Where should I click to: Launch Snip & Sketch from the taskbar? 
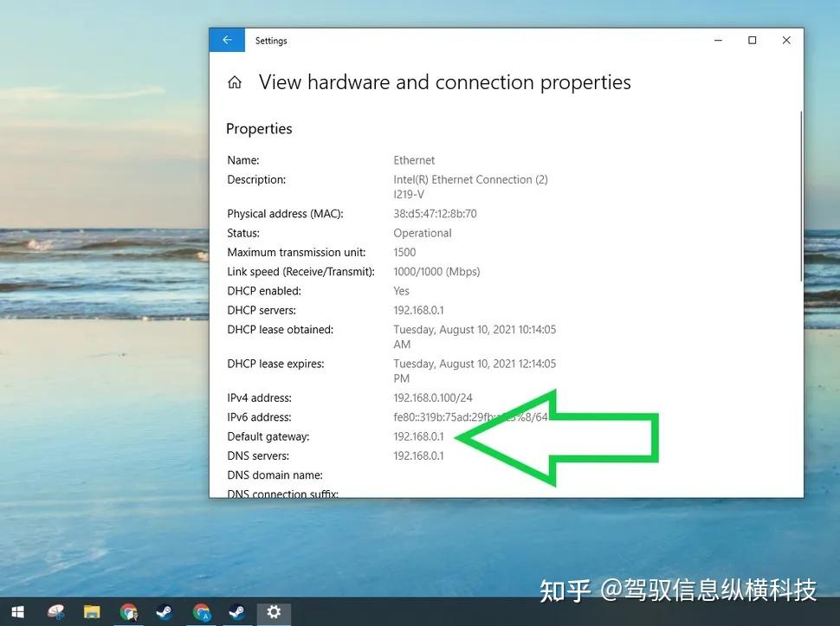tap(55, 611)
